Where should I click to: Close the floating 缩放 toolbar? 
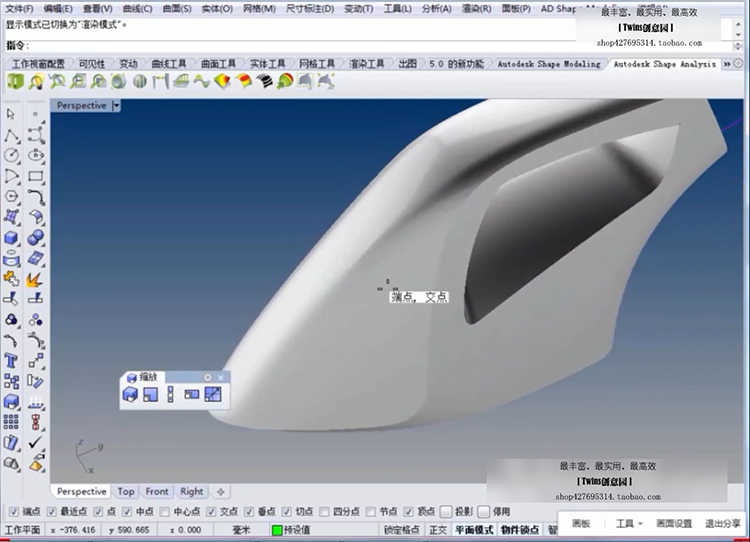point(221,377)
